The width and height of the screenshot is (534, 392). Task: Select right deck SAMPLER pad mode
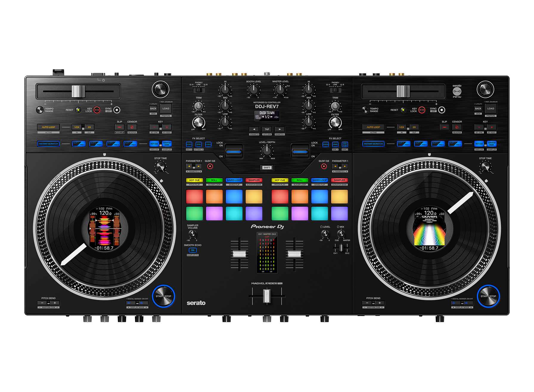[339, 180]
